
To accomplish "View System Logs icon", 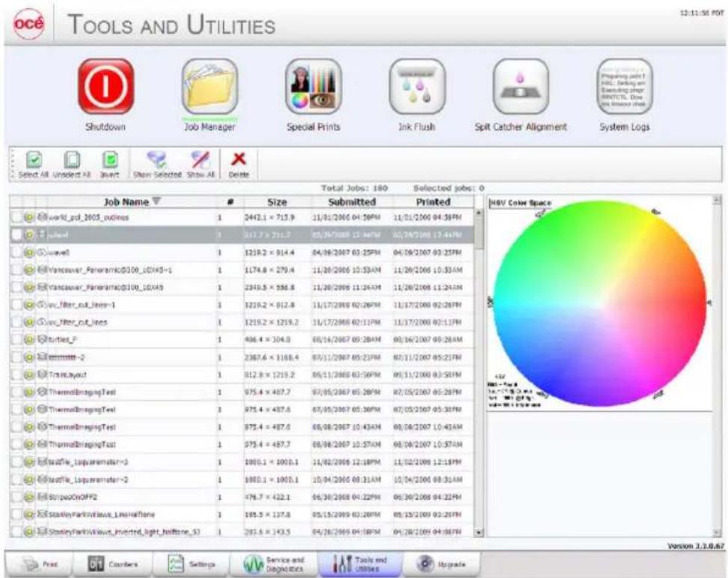I will 625,86.
